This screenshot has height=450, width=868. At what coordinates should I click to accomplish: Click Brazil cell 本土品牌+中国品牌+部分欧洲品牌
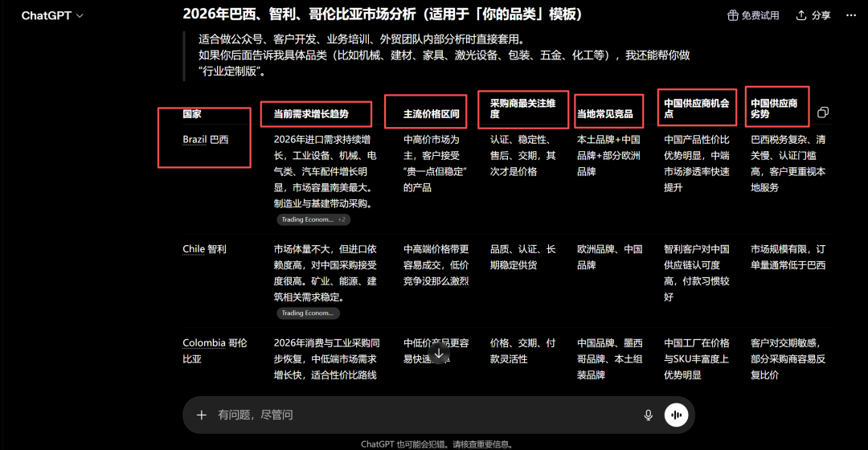pyautogui.click(x=608, y=156)
